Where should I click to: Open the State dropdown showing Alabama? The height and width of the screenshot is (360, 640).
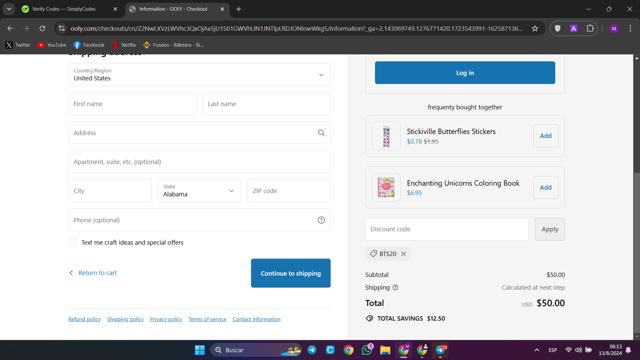199,191
